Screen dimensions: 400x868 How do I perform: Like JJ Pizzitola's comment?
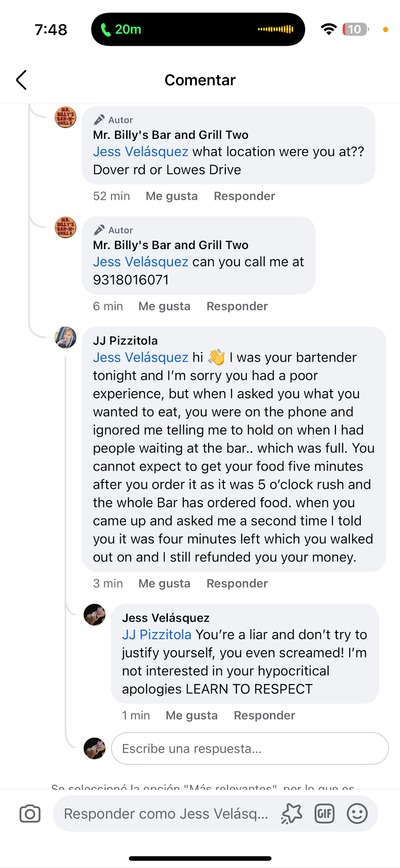(164, 584)
